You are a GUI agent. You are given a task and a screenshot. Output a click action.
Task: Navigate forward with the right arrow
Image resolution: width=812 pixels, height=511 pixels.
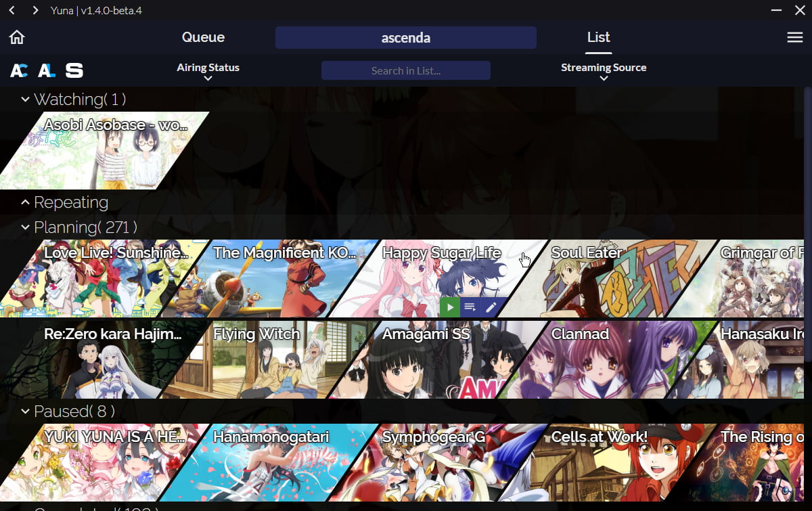(35, 11)
